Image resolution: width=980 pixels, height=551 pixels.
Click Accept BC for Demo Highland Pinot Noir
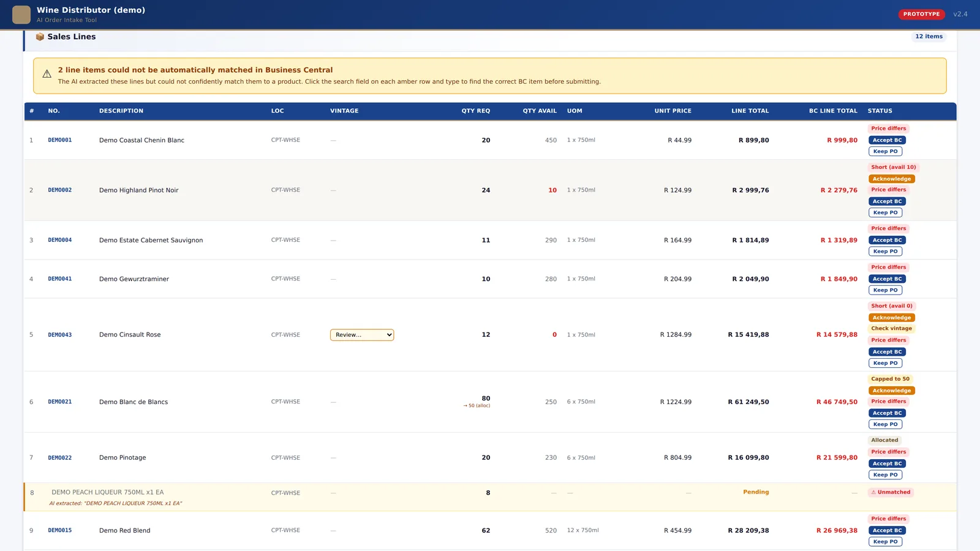point(887,201)
